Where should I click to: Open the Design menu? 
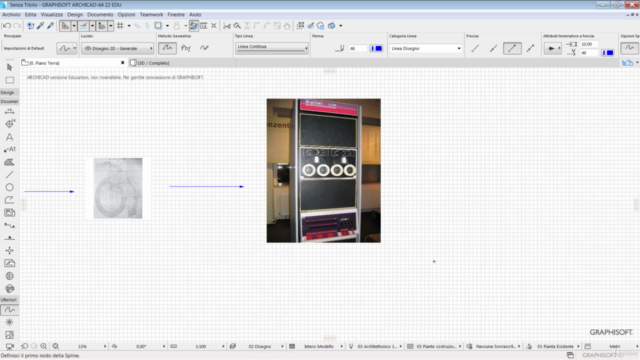(75, 14)
